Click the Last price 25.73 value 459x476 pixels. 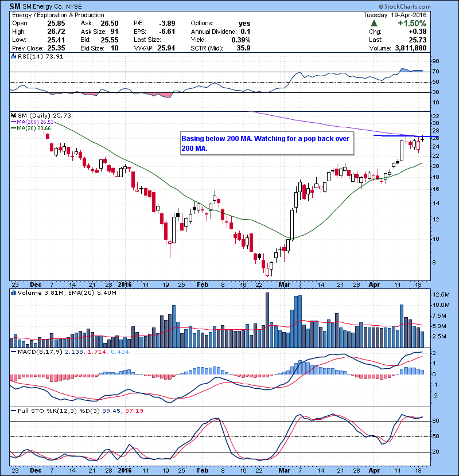(417, 40)
